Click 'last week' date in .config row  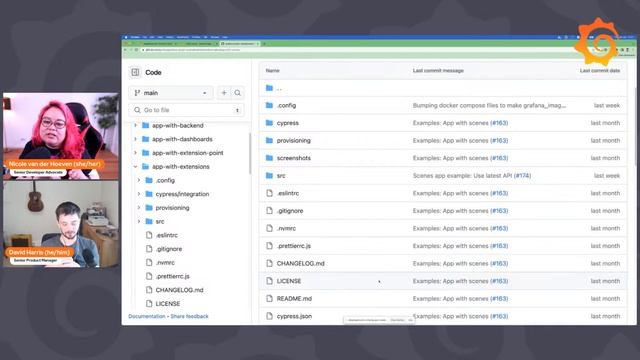click(x=607, y=105)
